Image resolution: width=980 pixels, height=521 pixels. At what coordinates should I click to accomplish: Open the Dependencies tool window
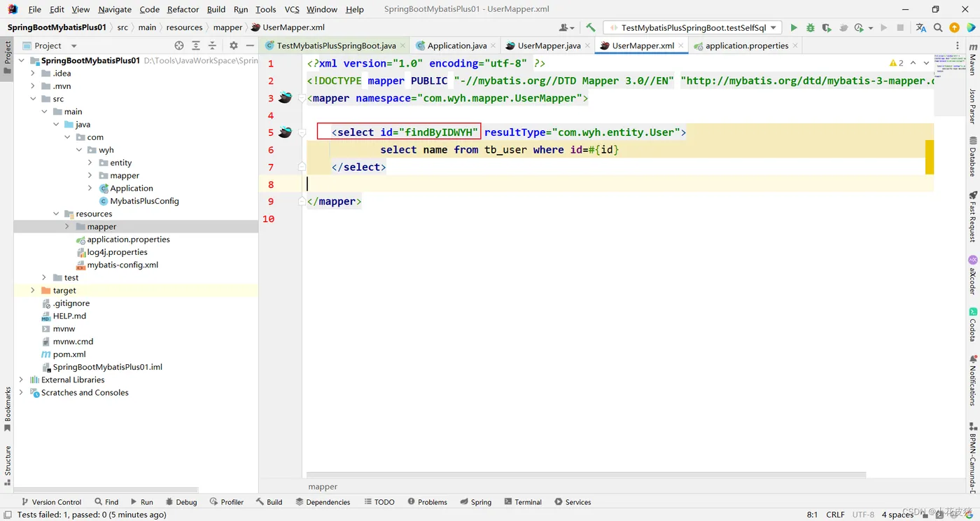point(323,502)
